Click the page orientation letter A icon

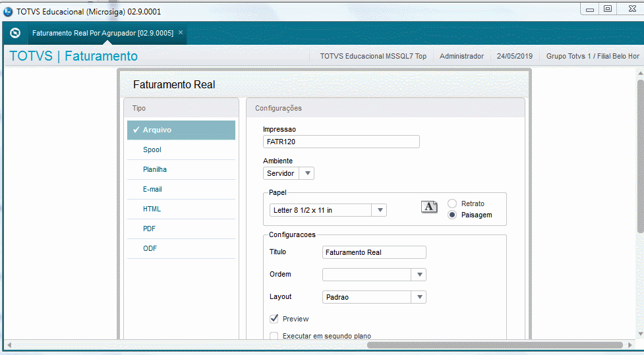point(429,207)
